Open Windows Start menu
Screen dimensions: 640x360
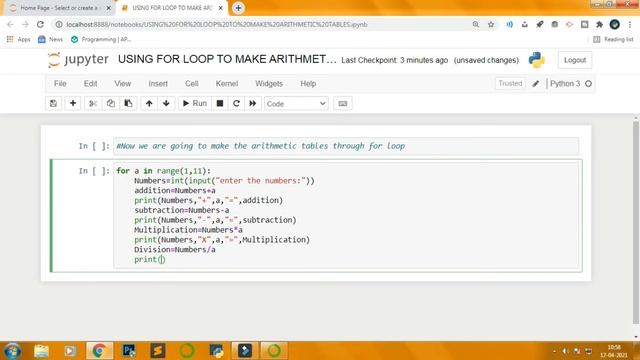[x=12, y=351]
